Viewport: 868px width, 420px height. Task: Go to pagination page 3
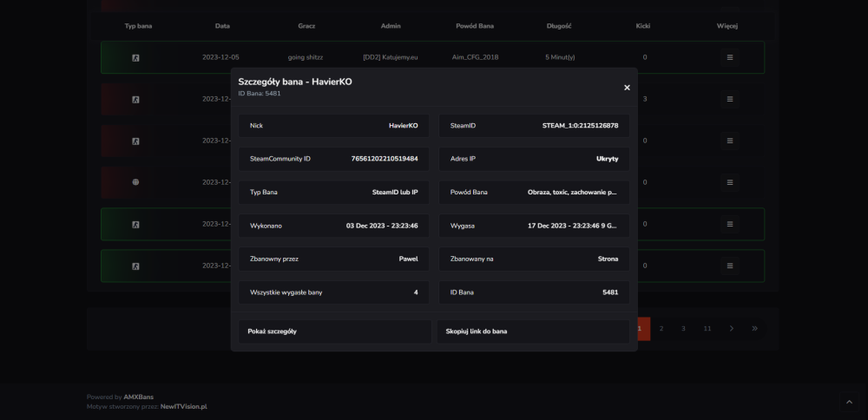pos(683,329)
